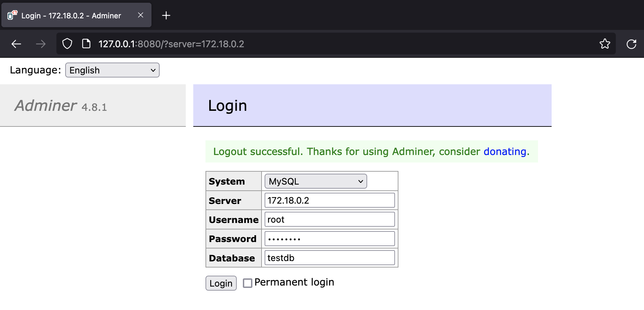Open the Language selector showing English
Viewport: 644px width, 310px height.
pyautogui.click(x=112, y=70)
